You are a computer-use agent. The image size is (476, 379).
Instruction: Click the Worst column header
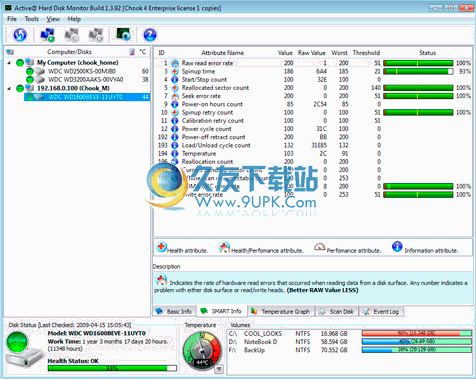pyautogui.click(x=339, y=53)
